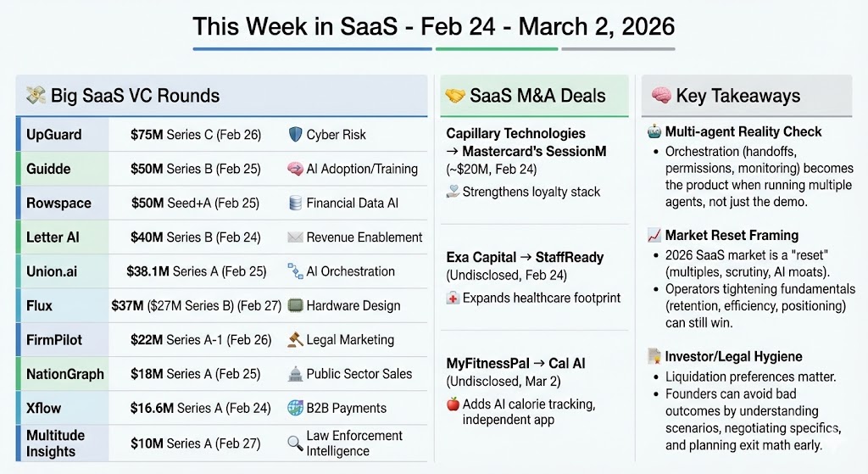Click the blue underline bar beneath the title
868x474 pixels.
coord(312,49)
